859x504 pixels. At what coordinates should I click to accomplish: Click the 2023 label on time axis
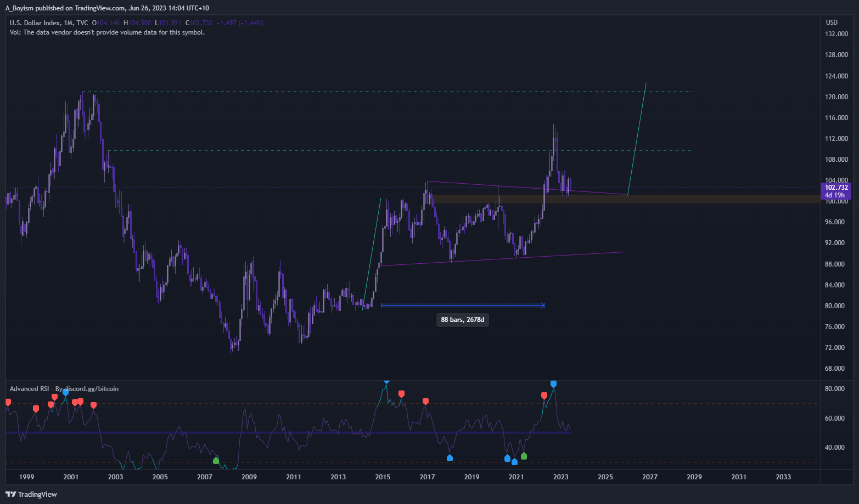560,477
